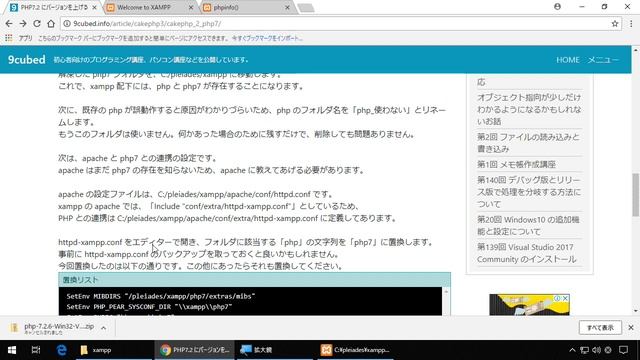Click the SetEnv PHP_PEAR_SYSCONF_DIR code line
The width and height of the screenshot is (640, 360).
pos(149,307)
